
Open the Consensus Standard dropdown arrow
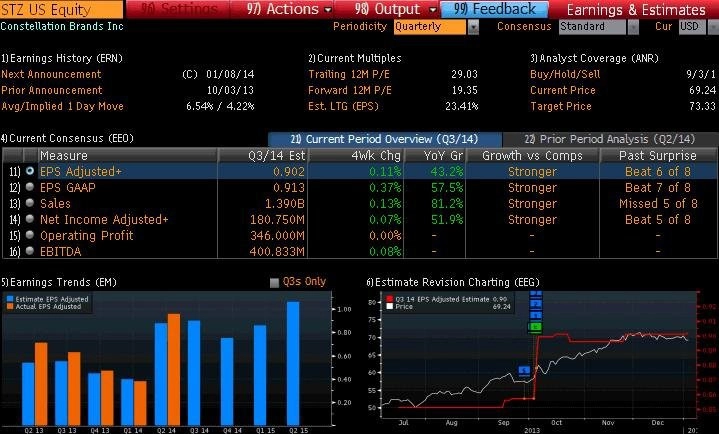[633, 27]
